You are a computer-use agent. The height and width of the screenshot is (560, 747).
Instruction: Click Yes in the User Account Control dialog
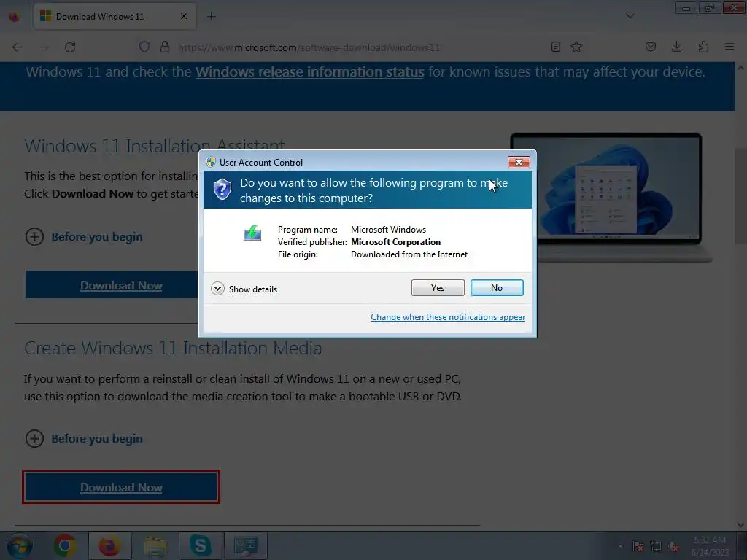(438, 287)
